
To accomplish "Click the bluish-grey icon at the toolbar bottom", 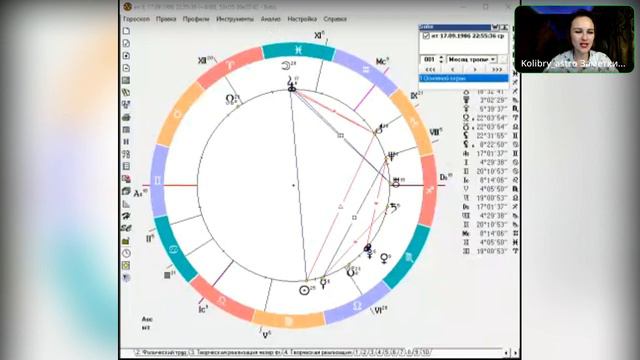I will click(x=127, y=278).
